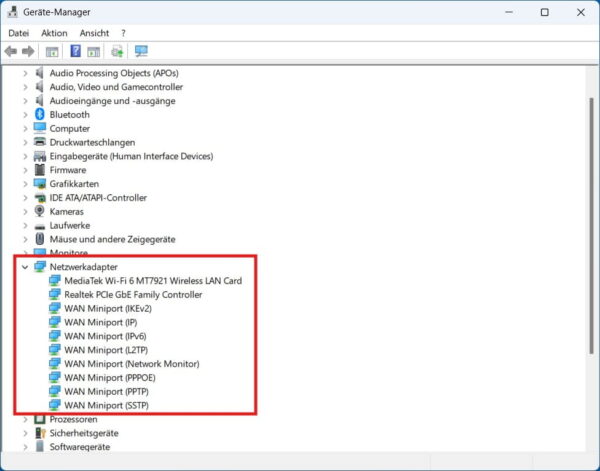600x471 pixels.
Task: Select MediaTek Wi-Fi 6 MT7921 Wireless LAN Card
Action: (153, 281)
